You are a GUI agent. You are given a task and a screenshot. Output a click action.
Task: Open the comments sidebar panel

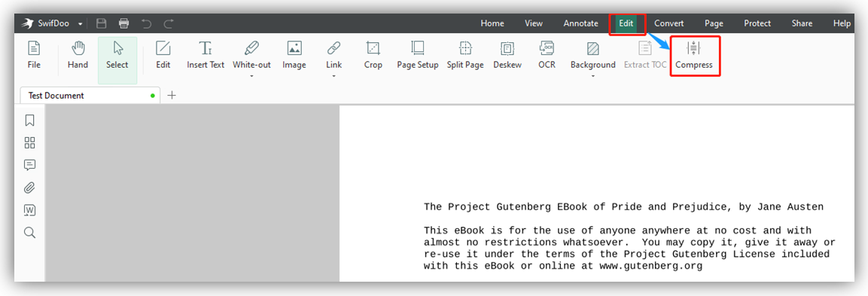pos(30,165)
